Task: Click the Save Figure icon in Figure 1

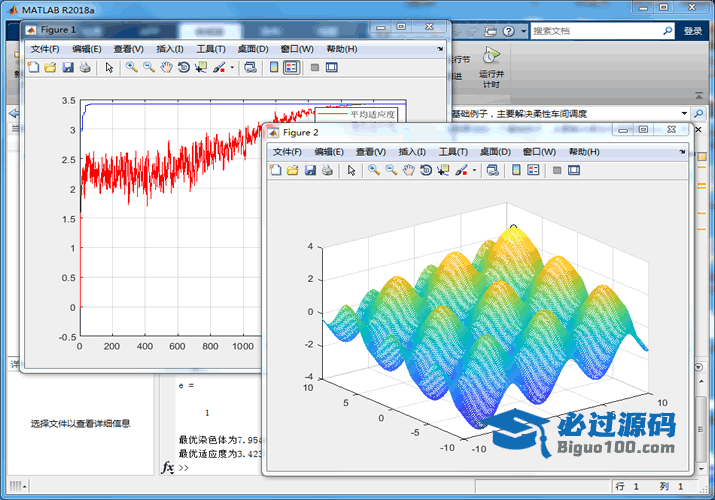Action: point(68,68)
